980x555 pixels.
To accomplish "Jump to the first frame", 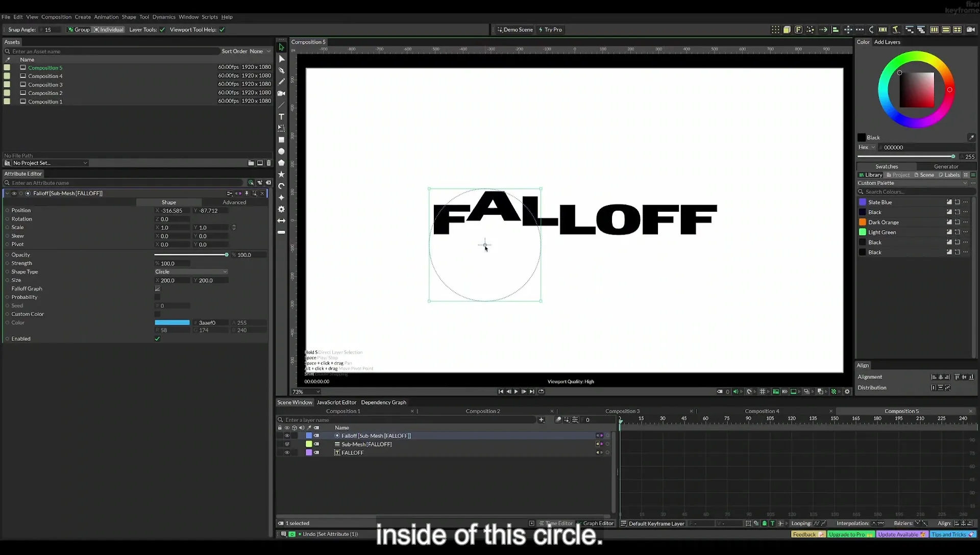I will click(x=501, y=392).
